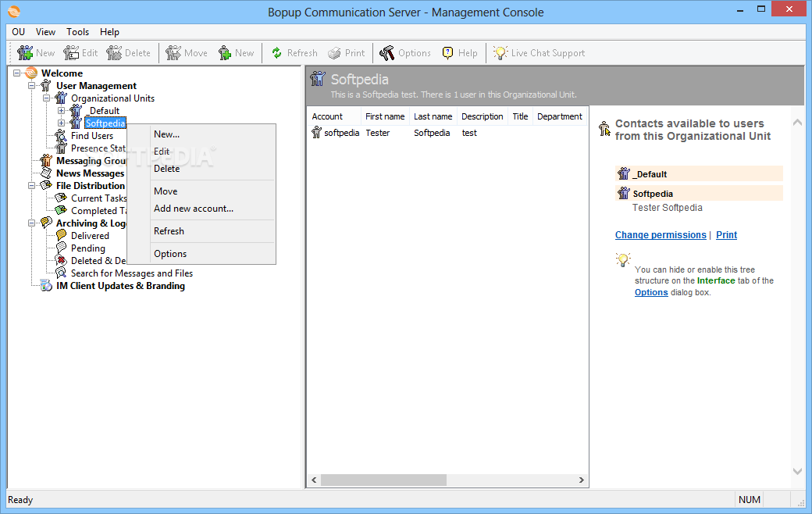812x514 pixels.
Task: Select the Softpedia node in the tree
Action: [105, 123]
